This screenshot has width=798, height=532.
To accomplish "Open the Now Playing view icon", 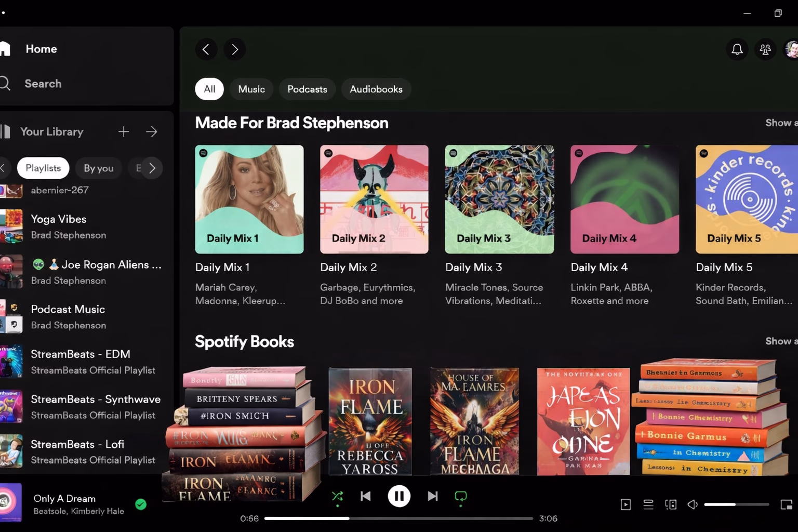I will click(626, 504).
